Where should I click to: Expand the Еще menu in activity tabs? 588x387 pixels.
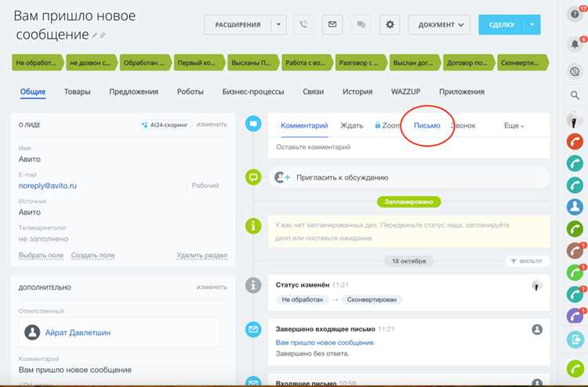(514, 126)
